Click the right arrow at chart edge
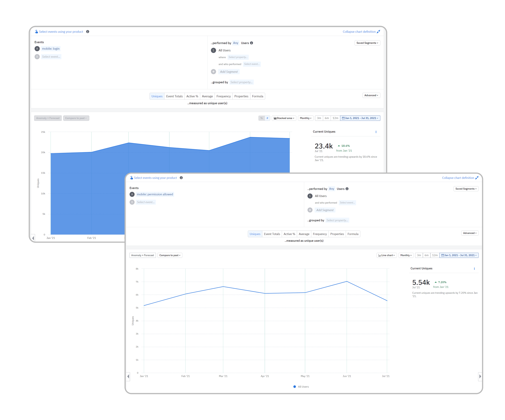This screenshot has width=505, height=420. pyautogui.click(x=480, y=376)
